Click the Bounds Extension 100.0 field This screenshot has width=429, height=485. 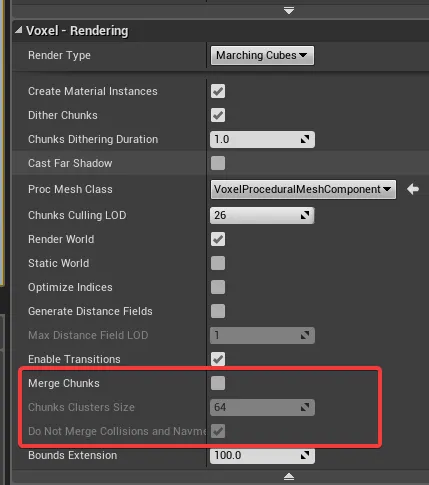[x=262, y=455]
